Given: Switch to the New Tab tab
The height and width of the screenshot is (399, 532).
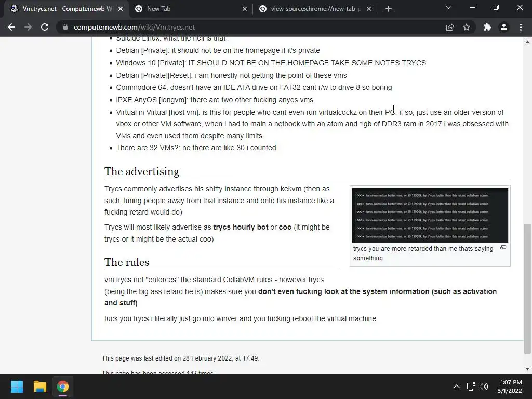Looking at the screenshot, I should 191,9.
